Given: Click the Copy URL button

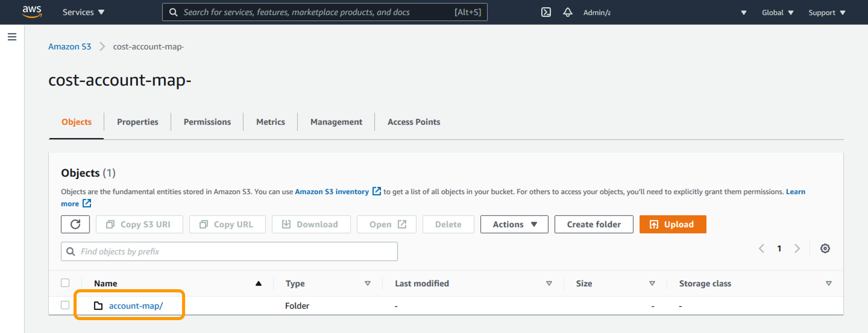Looking at the screenshot, I should 227,224.
